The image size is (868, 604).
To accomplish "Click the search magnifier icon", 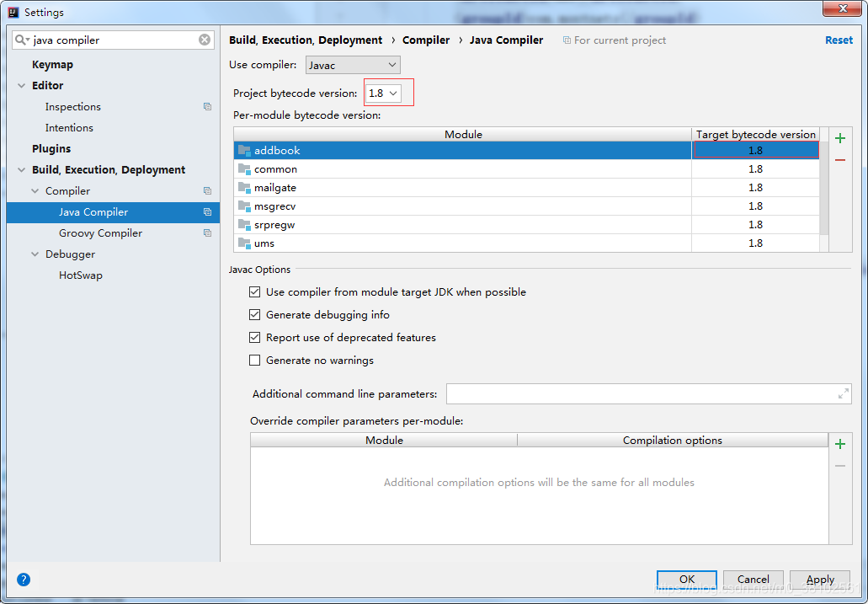I will point(21,40).
